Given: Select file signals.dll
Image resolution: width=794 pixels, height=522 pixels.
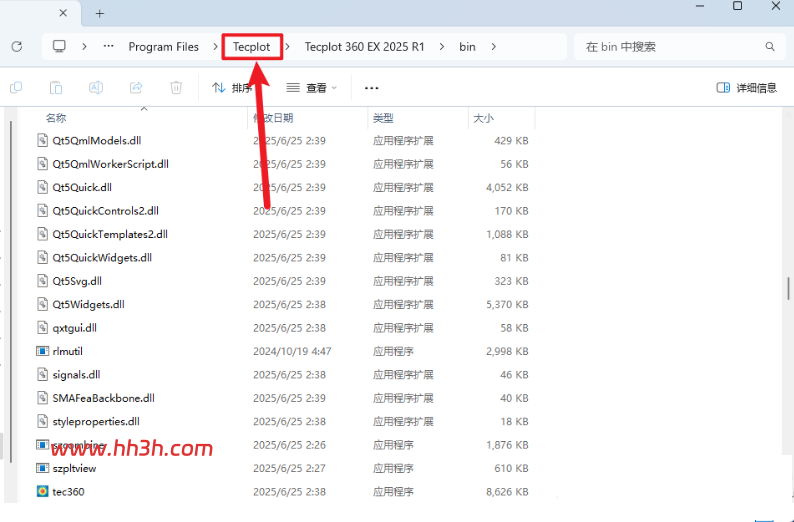Looking at the screenshot, I should [76, 374].
